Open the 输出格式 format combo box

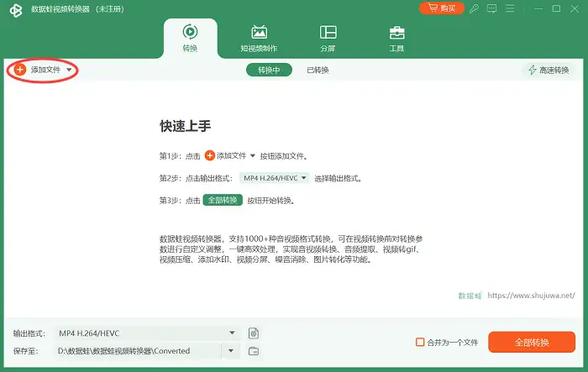(x=147, y=333)
